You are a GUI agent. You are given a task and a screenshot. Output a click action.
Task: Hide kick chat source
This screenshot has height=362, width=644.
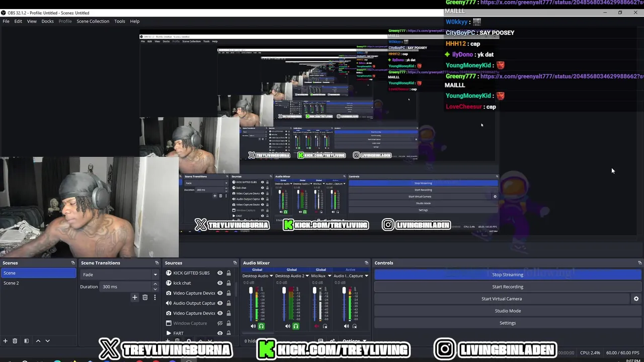[x=220, y=283]
